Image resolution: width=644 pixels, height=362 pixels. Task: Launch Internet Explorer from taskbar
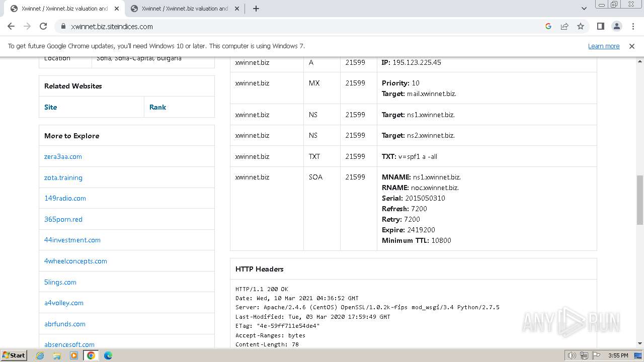click(40, 355)
